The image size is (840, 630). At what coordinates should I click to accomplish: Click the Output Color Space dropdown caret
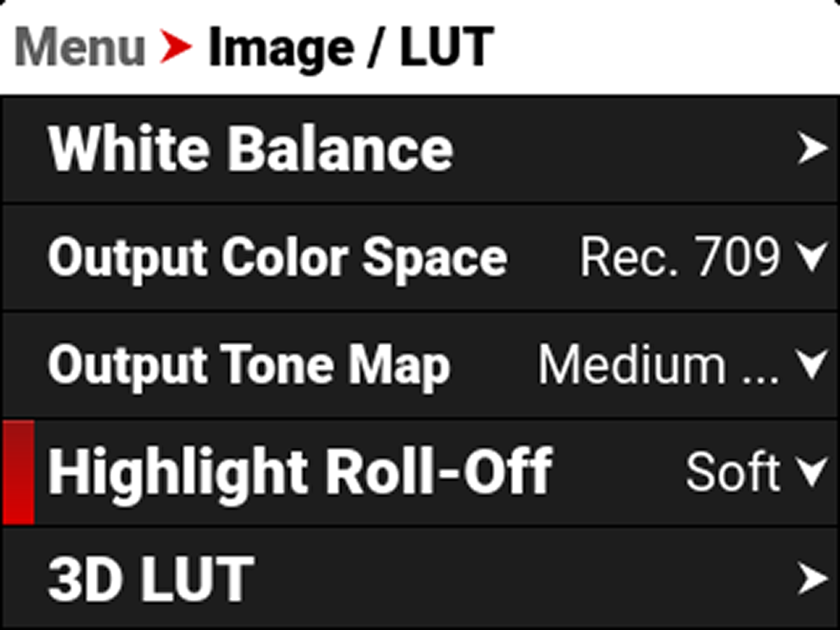click(812, 256)
